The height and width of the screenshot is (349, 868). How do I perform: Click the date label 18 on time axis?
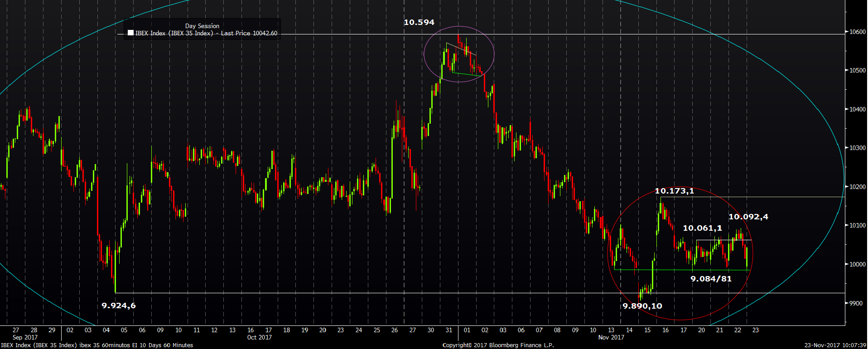pyautogui.click(x=287, y=330)
